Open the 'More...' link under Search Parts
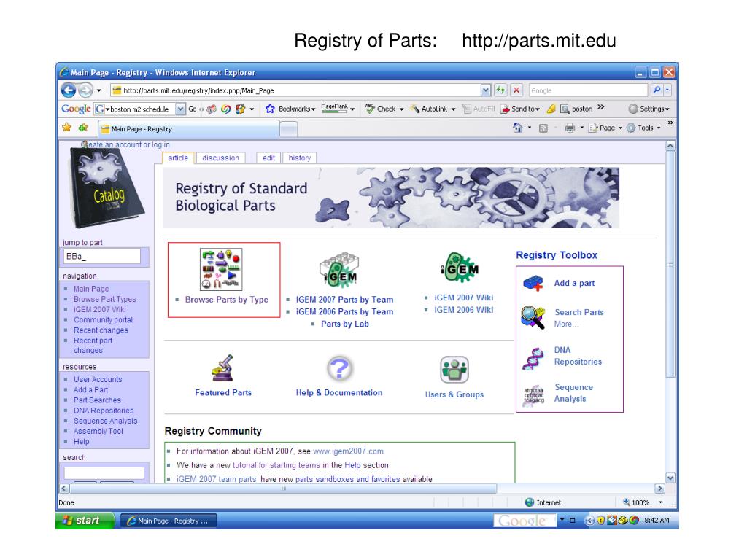The width and height of the screenshot is (747, 560). [x=566, y=324]
